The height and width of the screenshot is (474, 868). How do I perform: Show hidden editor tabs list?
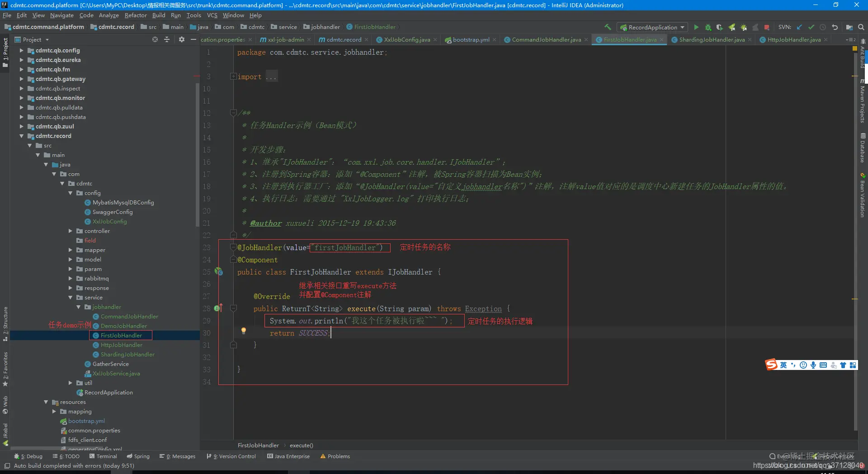(x=850, y=40)
